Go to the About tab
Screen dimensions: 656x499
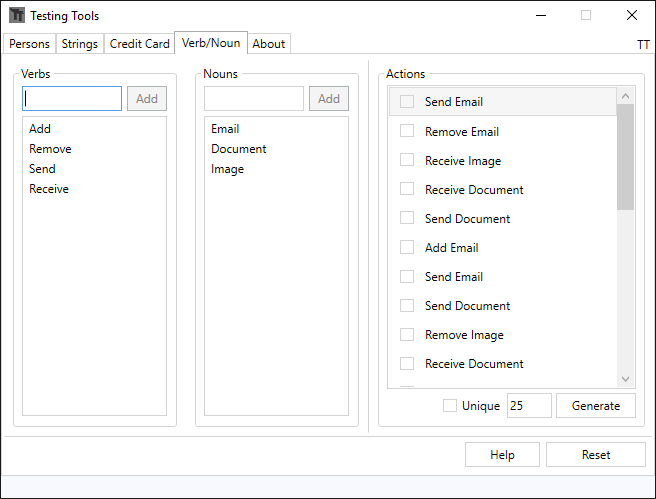pyautogui.click(x=269, y=44)
